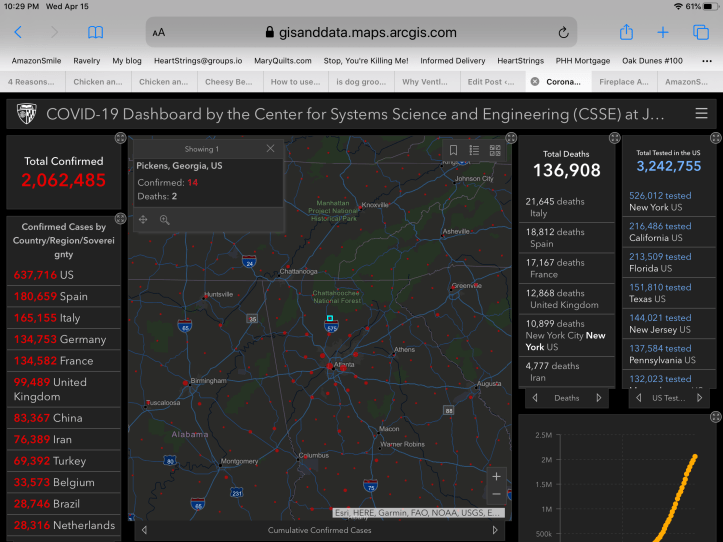Close the Corona tab with X
This screenshot has height=542, width=723.
[x=534, y=82]
